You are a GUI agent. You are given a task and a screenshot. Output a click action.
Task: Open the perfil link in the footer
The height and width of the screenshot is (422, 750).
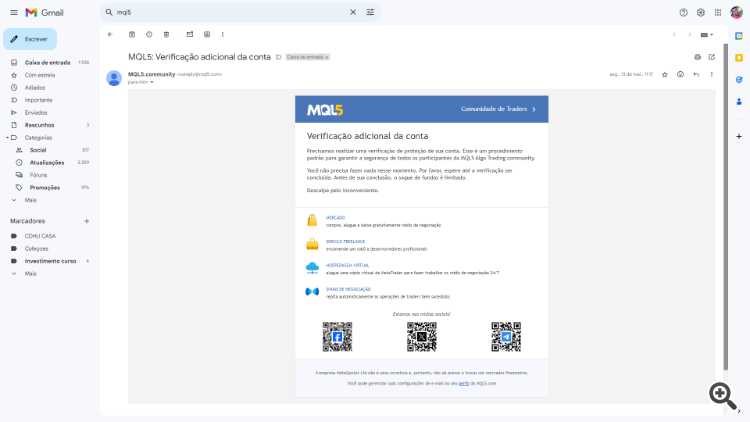pyautogui.click(x=463, y=383)
